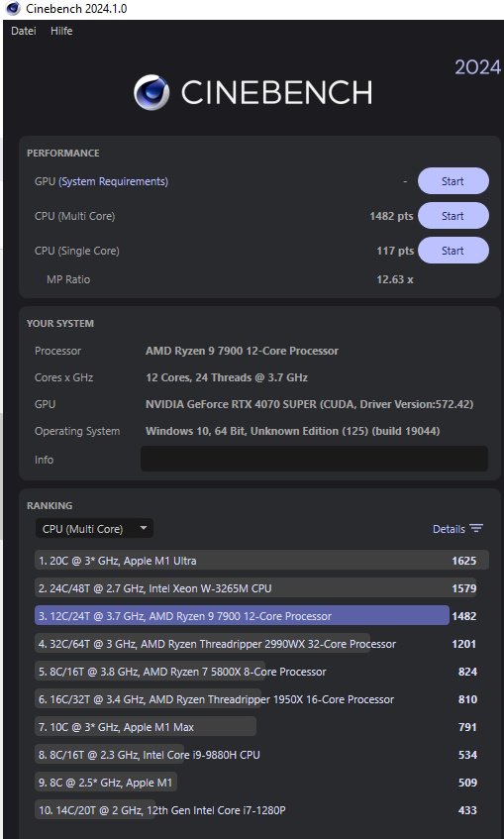This screenshot has width=504, height=839.
Task: Open the Datei menu
Action: point(24,31)
